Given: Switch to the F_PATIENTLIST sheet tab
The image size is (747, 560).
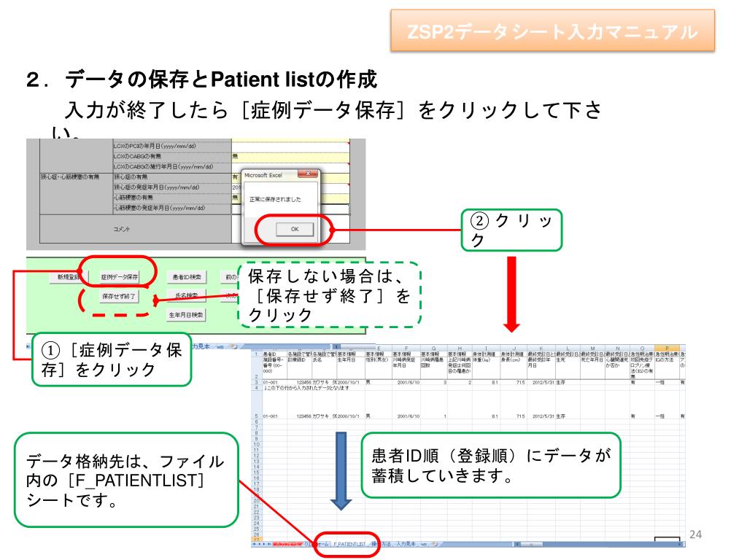Looking at the screenshot, I should (x=349, y=544).
